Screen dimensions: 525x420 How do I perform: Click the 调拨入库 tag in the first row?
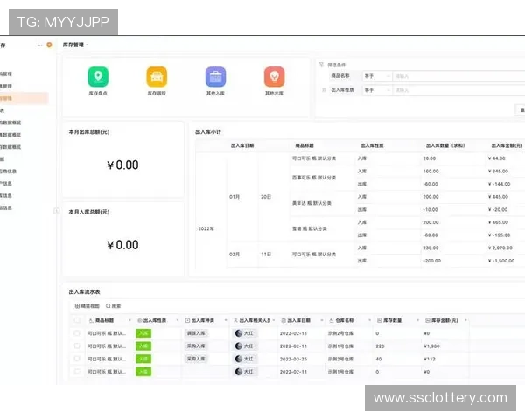coord(196,333)
